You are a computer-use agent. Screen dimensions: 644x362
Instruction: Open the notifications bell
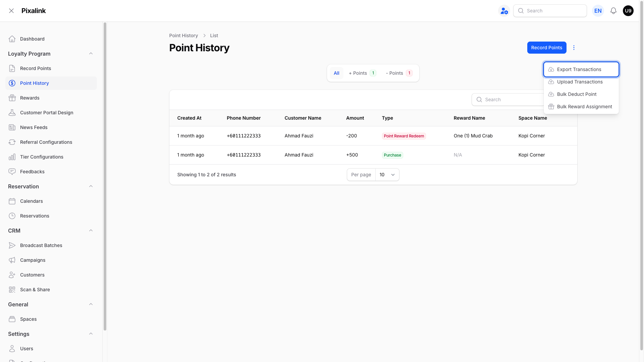click(613, 11)
